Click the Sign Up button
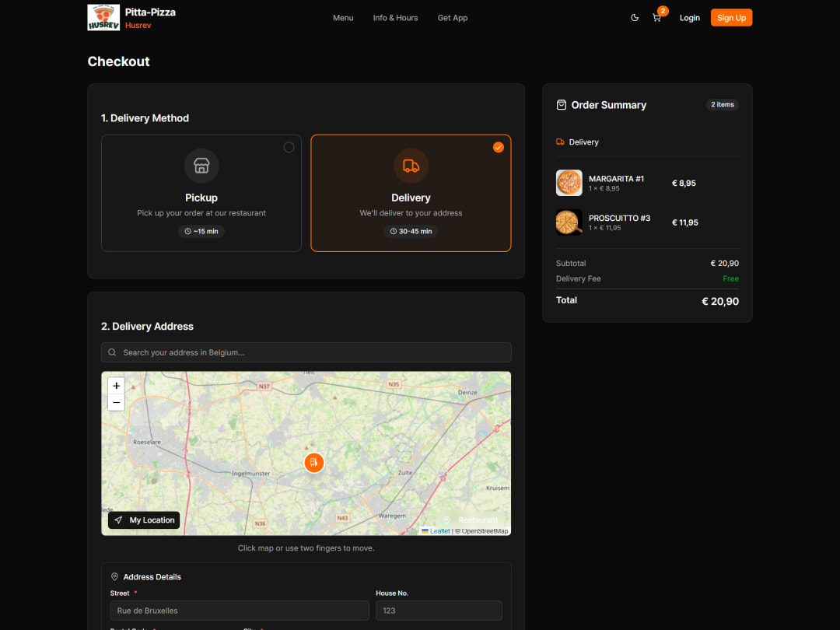Screen dimensions: 840x630 (x=731, y=18)
